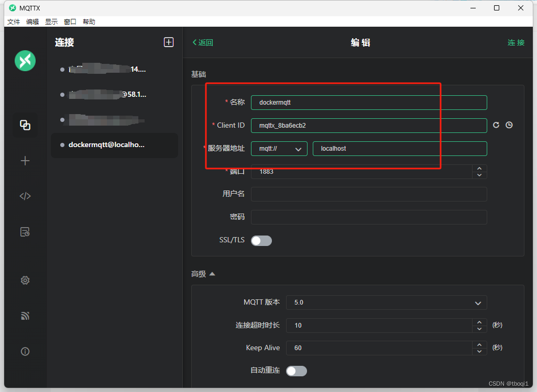The width and height of the screenshot is (537, 392).
Task: Open the About info icon in the sidebar
Action: [25, 351]
